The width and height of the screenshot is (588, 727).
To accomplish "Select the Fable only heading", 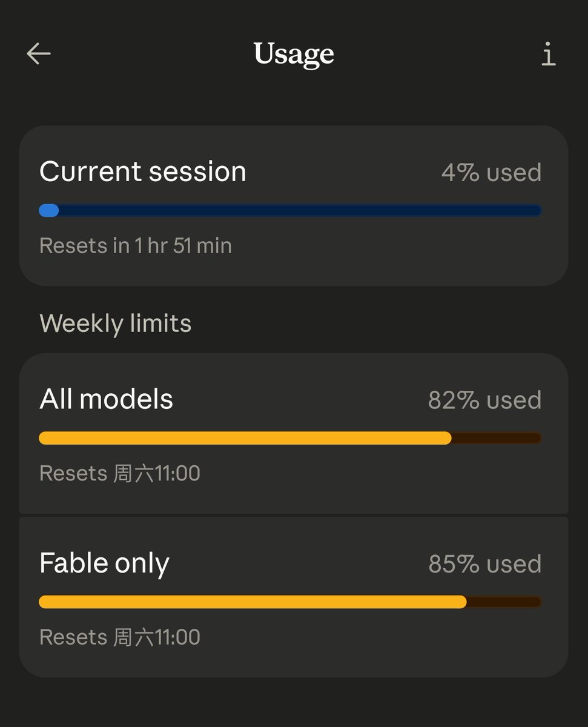I will tap(104, 563).
